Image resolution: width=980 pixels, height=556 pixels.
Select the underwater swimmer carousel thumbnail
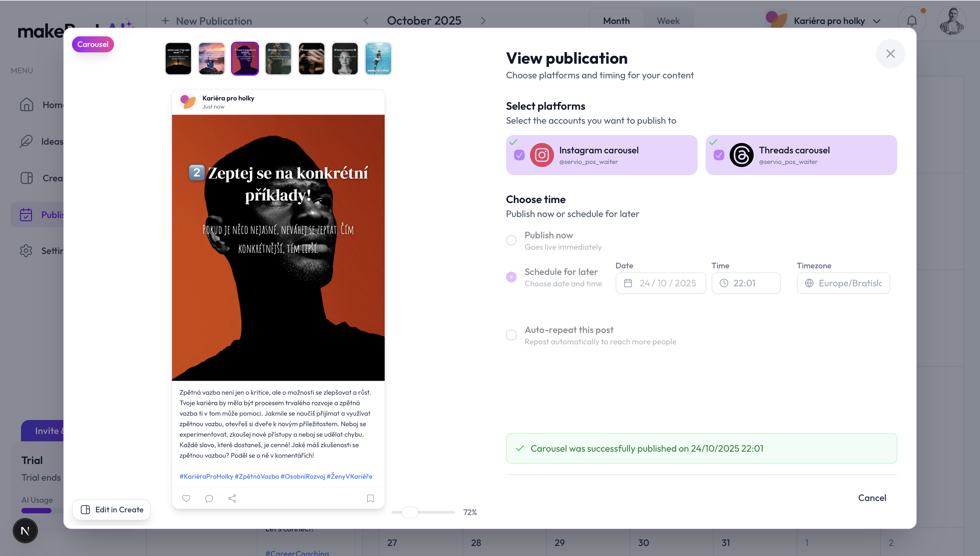(x=378, y=58)
